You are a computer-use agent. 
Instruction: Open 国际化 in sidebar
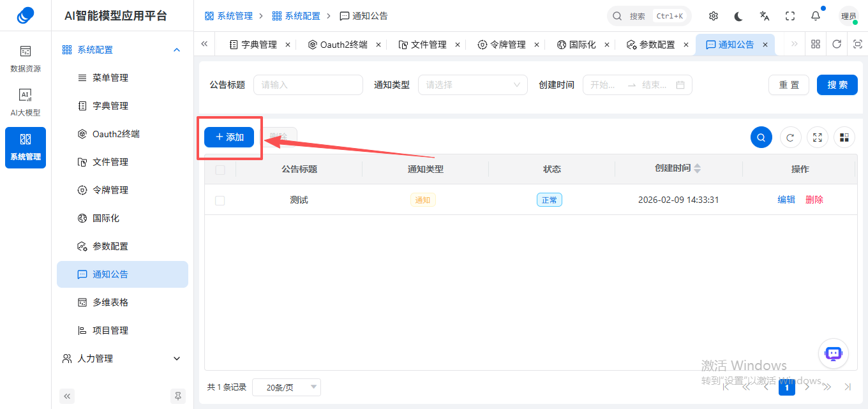pyautogui.click(x=123, y=218)
